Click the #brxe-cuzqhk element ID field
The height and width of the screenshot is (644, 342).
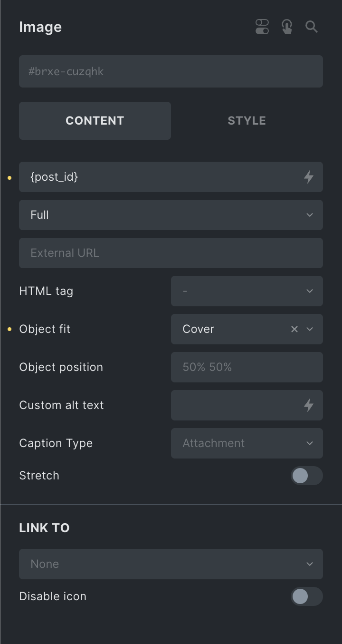click(x=171, y=71)
